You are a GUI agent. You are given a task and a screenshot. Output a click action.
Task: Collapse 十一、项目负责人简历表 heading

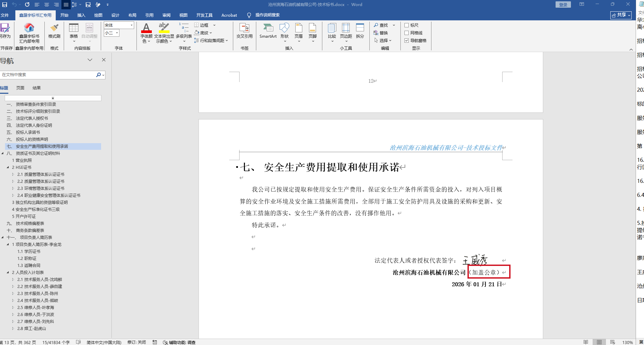pos(3,238)
